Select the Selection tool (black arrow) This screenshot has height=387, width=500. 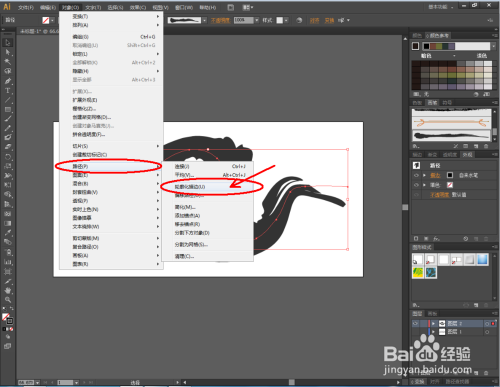8,43
